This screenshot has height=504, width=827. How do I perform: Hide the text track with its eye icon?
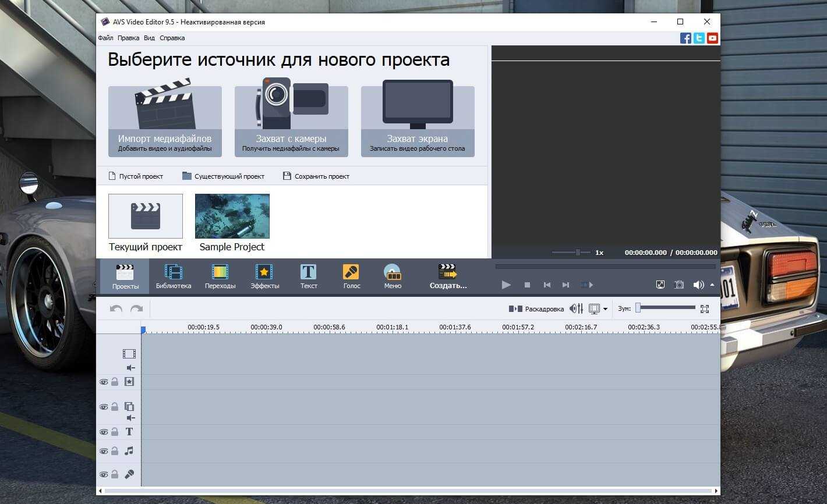pos(104,432)
